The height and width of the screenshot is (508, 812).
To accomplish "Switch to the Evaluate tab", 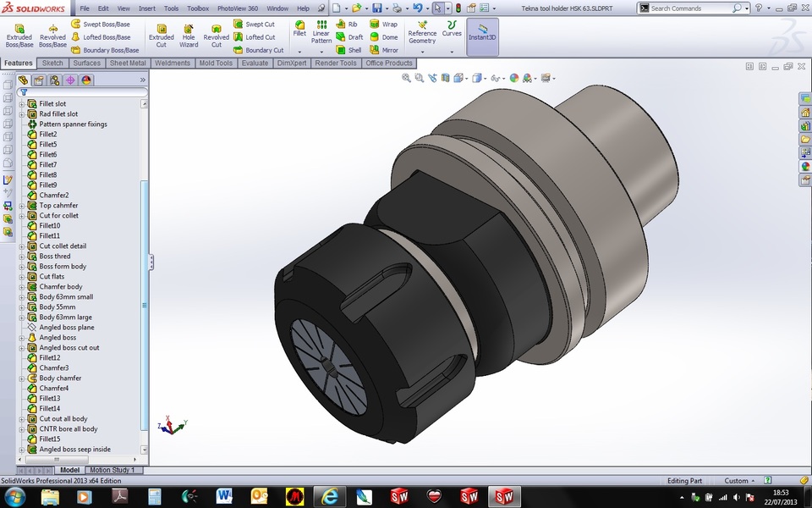I will coord(255,63).
